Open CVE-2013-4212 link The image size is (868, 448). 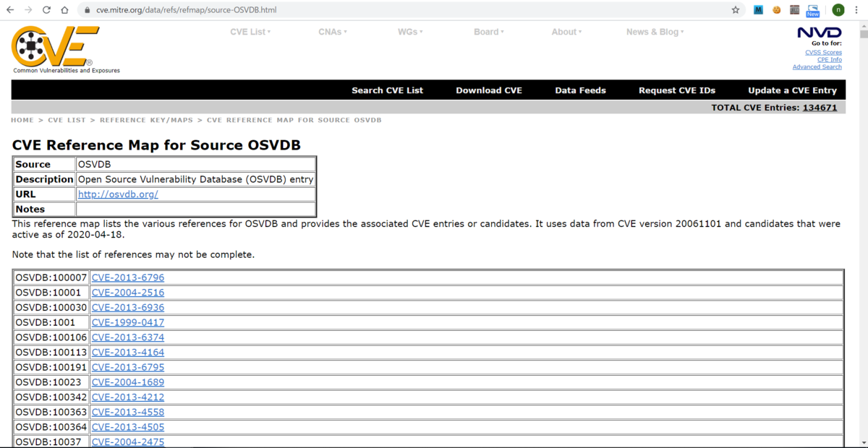click(x=128, y=397)
